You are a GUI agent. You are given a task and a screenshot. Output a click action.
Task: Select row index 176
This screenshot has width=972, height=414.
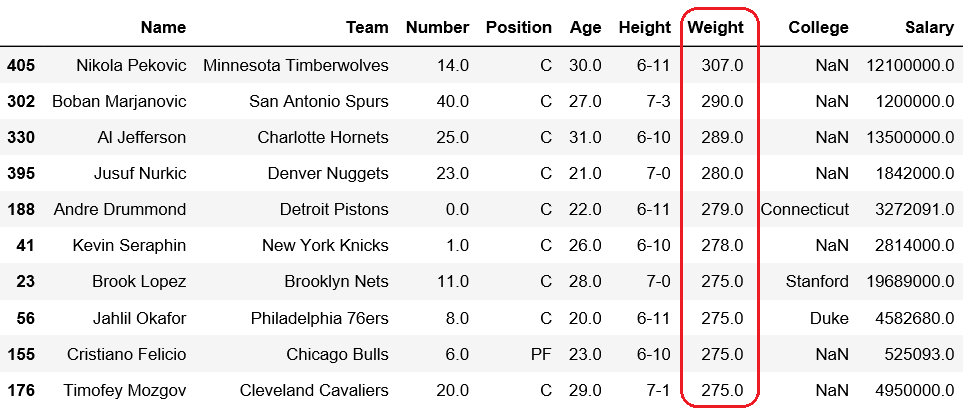[21, 390]
